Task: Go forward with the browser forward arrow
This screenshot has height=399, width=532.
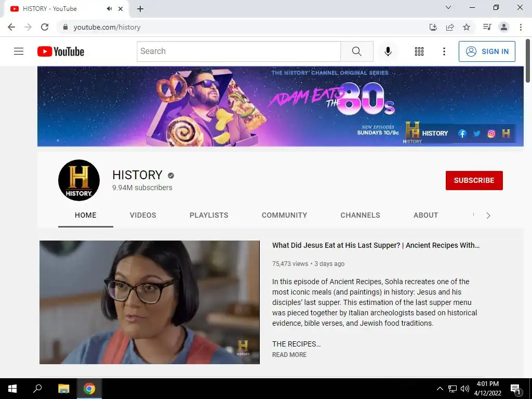Action: 28,27
